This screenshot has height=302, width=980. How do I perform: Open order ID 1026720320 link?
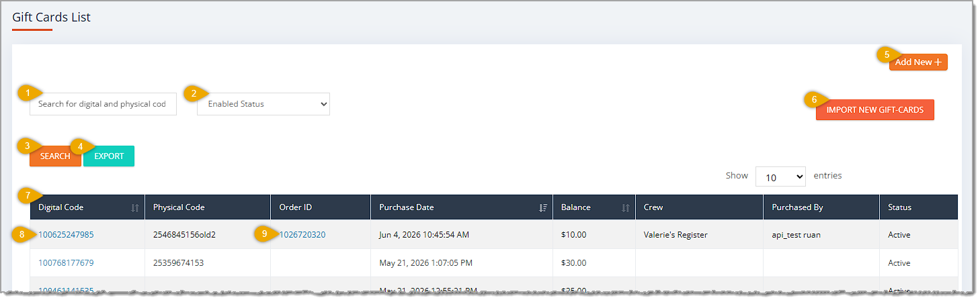tap(302, 235)
